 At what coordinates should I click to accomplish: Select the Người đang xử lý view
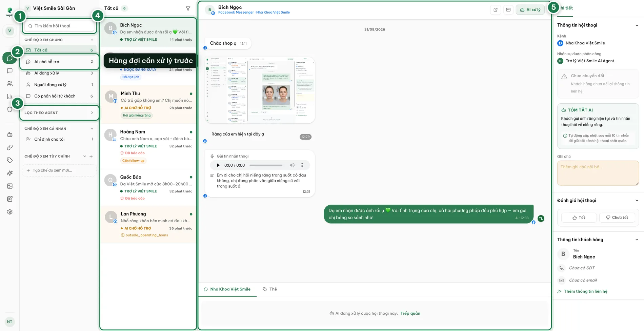[x=59, y=85]
